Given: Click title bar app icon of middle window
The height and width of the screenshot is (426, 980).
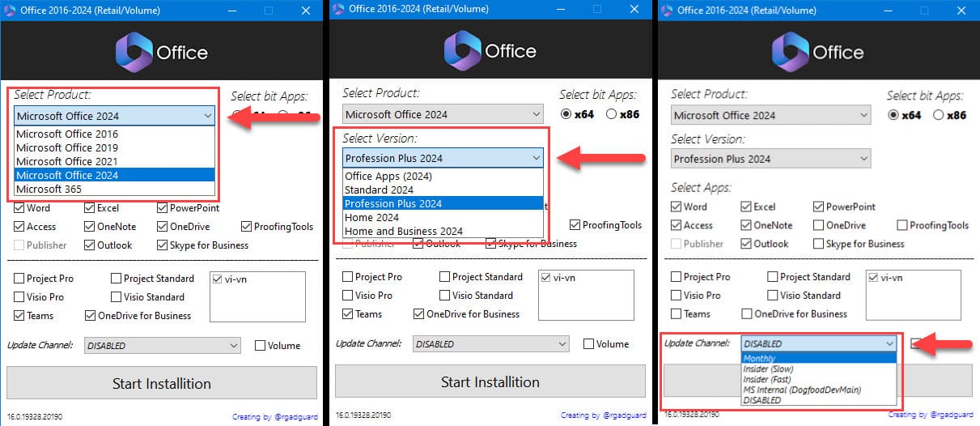Looking at the screenshot, I should [x=338, y=11].
